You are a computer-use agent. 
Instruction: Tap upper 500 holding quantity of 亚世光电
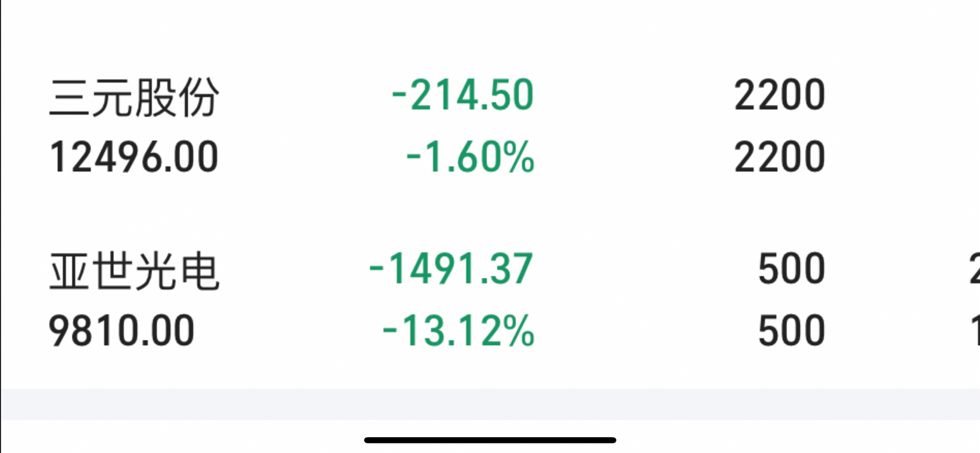tap(791, 270)
